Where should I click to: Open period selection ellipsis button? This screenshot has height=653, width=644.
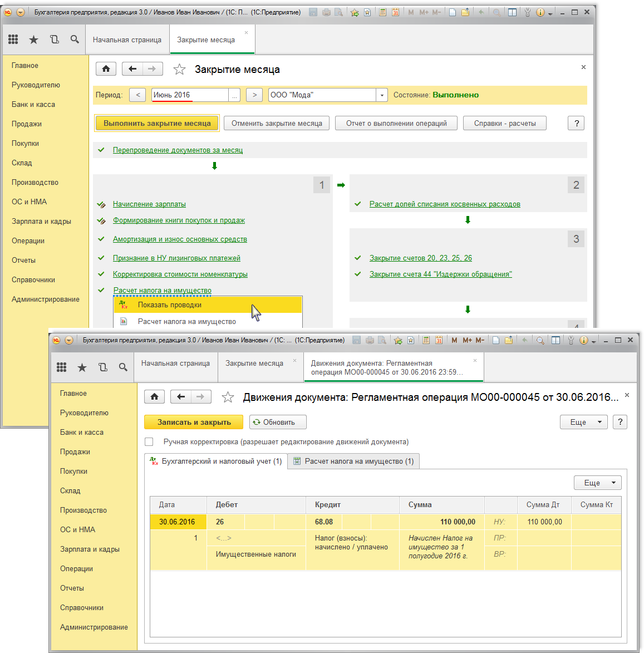click(234, 95)
